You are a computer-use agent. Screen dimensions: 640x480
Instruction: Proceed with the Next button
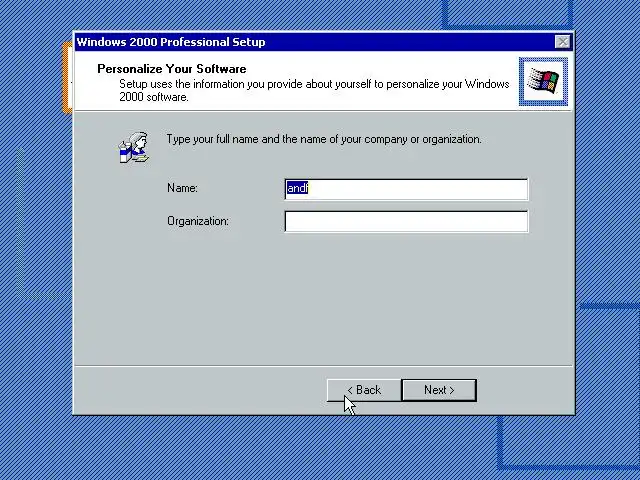[439, 390]
